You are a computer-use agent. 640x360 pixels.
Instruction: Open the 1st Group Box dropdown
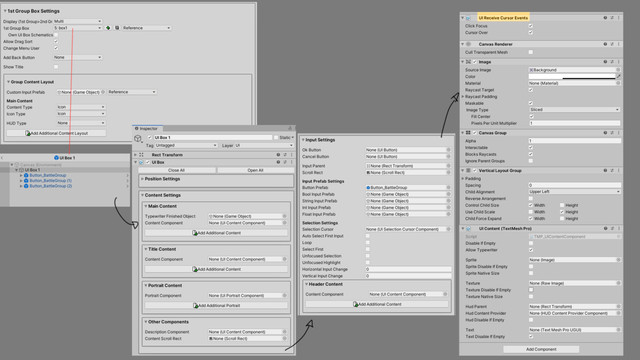coord(78,28)
